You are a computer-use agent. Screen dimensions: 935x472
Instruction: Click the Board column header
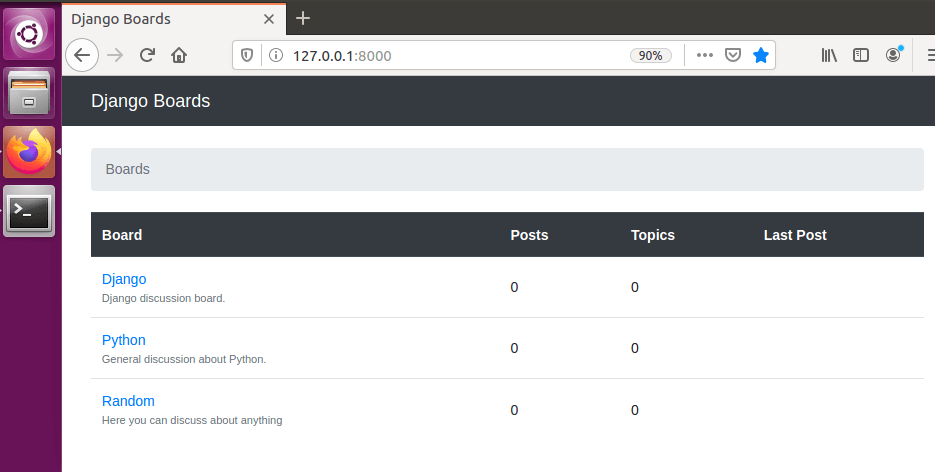click(x=122, y=235)
